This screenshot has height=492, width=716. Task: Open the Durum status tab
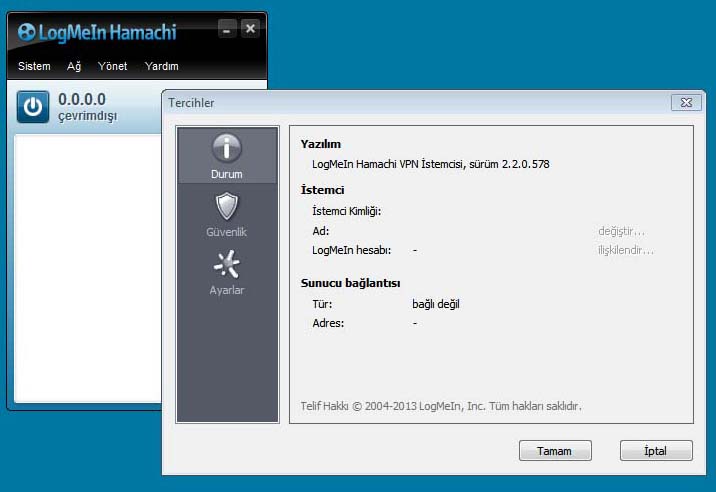pos(227,156)
